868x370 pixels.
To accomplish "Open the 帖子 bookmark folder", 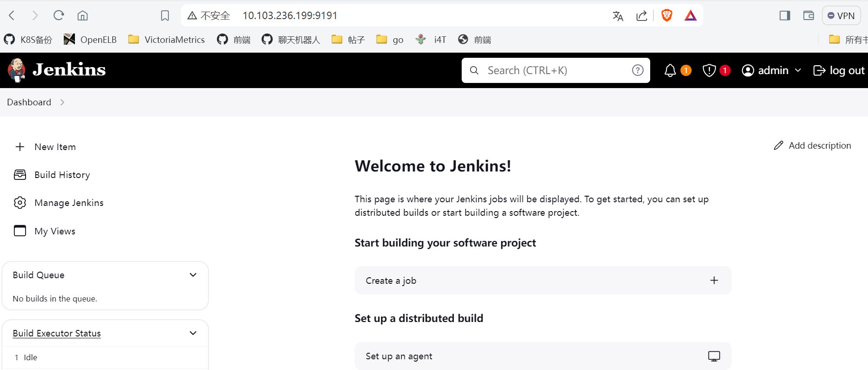I will [348, 40].
